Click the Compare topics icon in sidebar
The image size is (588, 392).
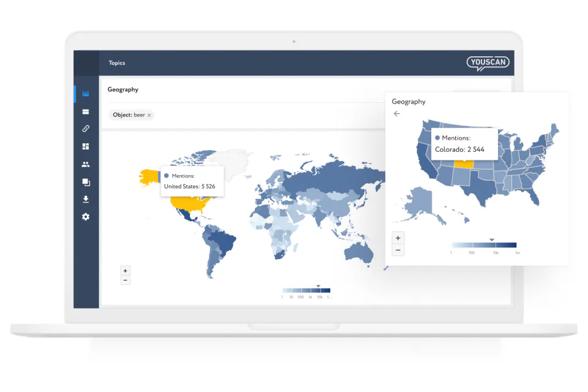click(x=86, y=181)
